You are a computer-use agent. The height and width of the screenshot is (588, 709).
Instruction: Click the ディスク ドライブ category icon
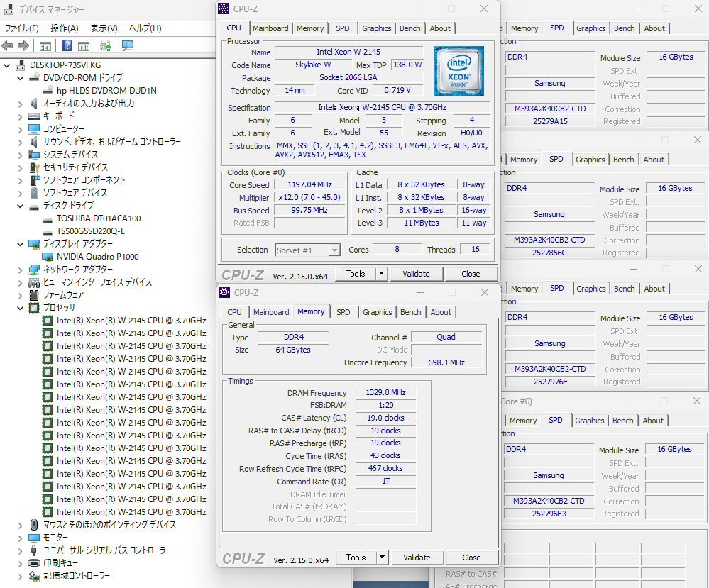point(34,206)
